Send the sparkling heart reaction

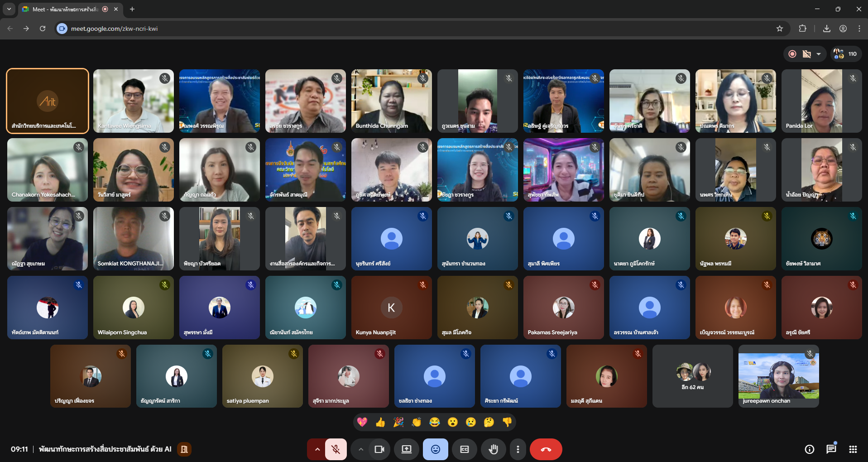(x=362, y=422)
